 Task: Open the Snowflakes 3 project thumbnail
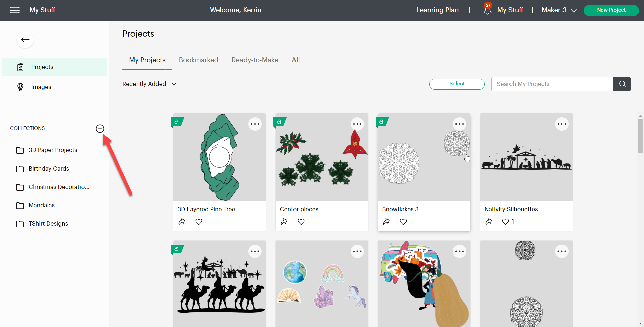pyautogui.click(x=424, y=157)
